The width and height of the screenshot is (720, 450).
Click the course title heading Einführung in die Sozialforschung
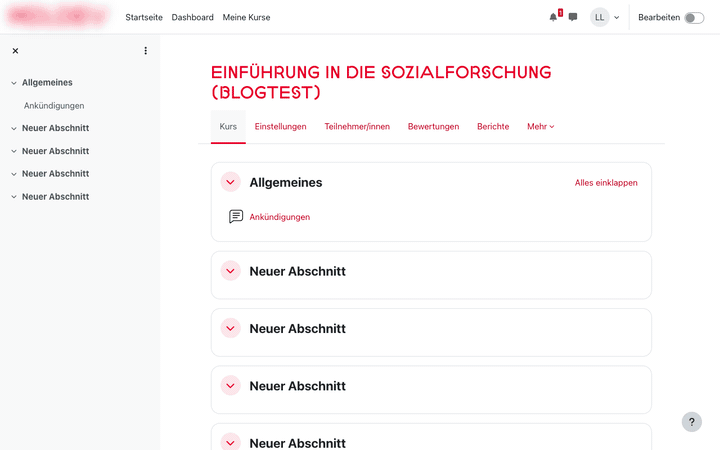[381, 83]
